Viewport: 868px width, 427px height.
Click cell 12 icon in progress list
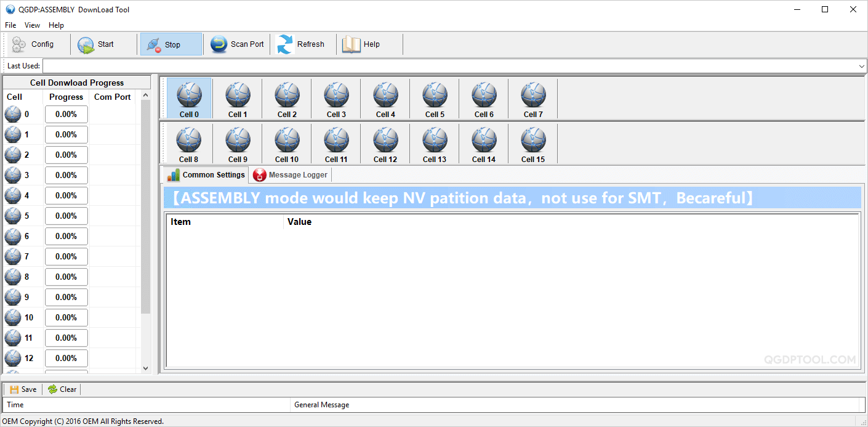(x=13, y=358)
